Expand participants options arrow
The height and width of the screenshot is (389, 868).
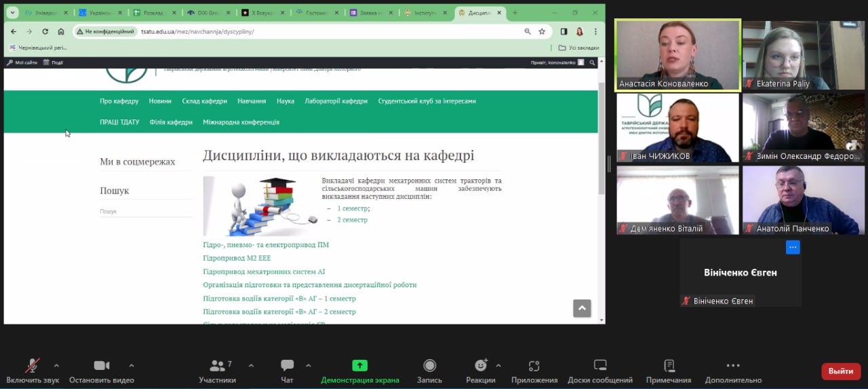[251, 365]
